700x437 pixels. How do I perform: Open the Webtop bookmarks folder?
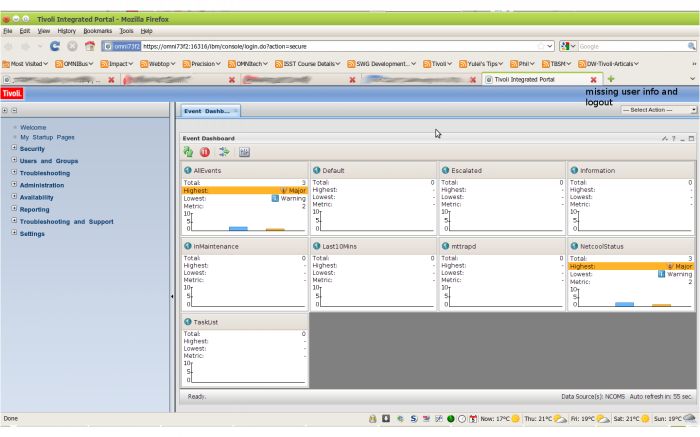[x=157, y=64]
